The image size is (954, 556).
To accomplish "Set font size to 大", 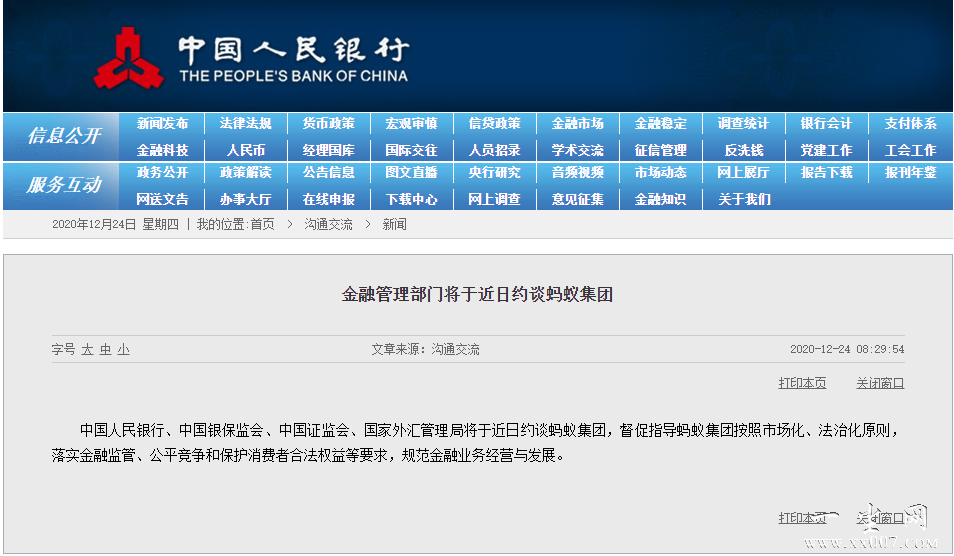I will coord(87,350).
